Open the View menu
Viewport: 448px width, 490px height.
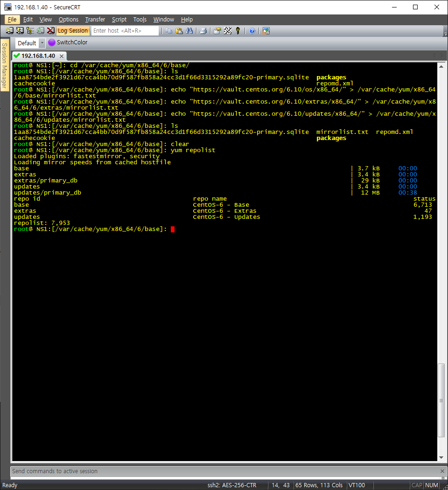(46, 20)
